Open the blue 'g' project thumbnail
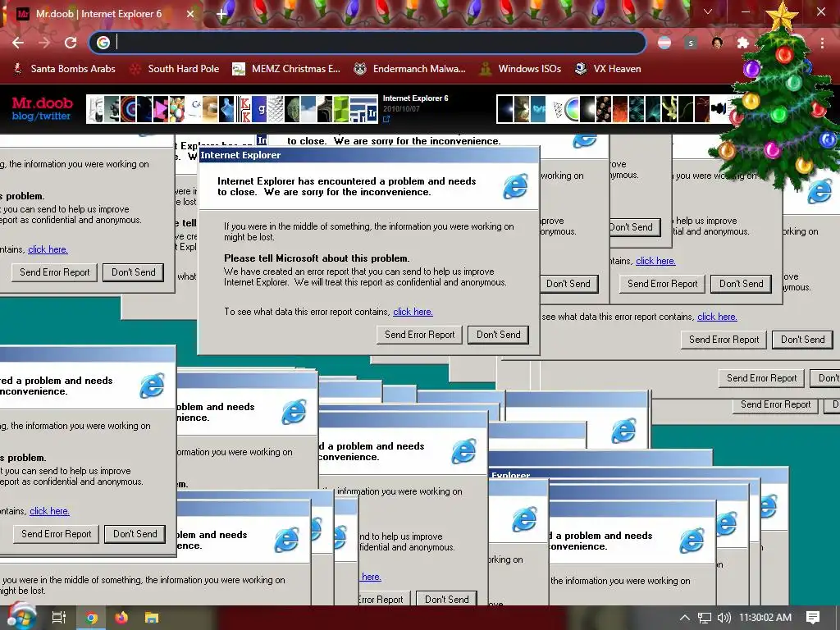This screenshot has width=840, height=630. coord(259,109)
